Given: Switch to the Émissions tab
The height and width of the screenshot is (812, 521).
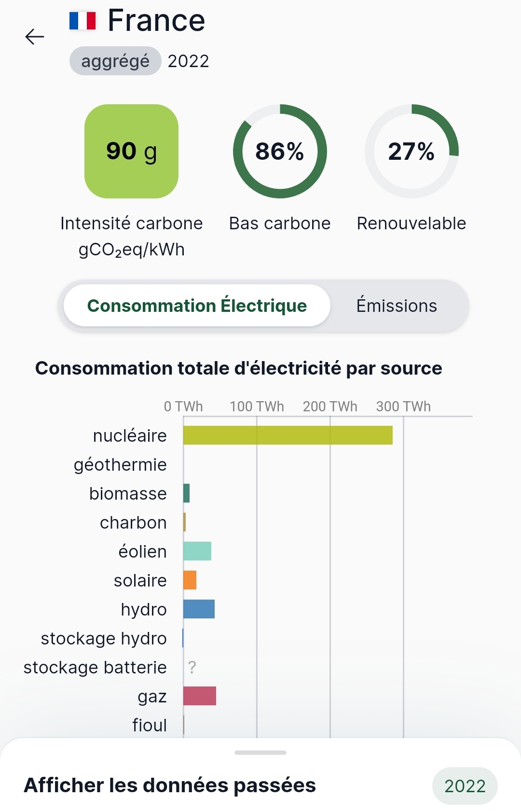Looking at the screenshot, I should (397, 306).
